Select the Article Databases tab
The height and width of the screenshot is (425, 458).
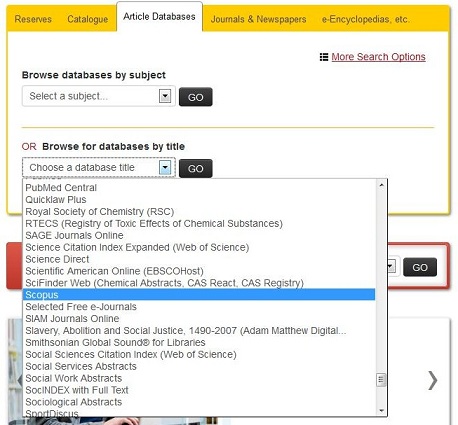(159, 17)
